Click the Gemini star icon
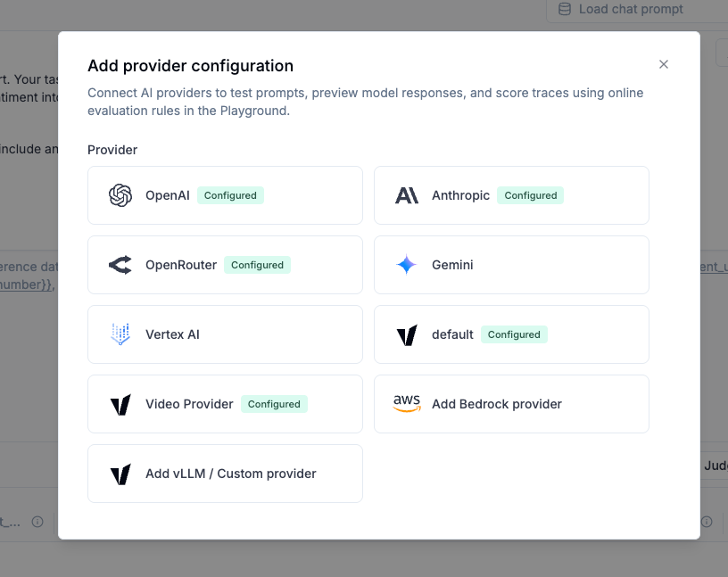Viewport: 728px width, 577px height. 407,264
